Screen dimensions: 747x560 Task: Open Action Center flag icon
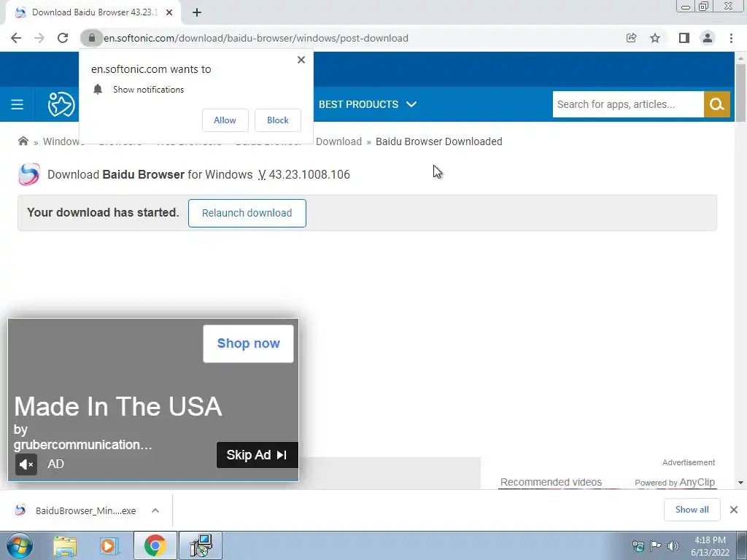click(x=656, y=546)
